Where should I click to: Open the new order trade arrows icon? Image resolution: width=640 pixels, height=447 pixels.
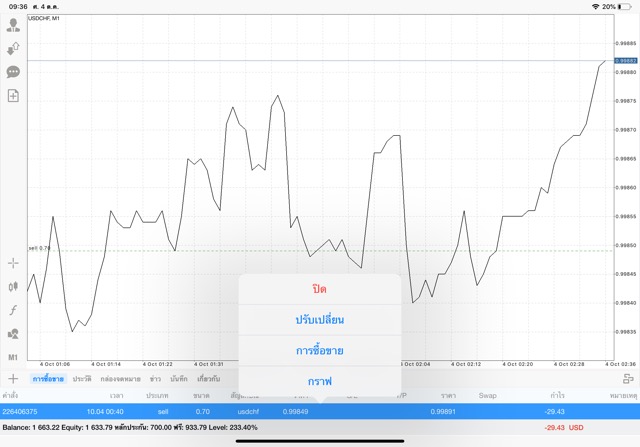pos(13,49)
